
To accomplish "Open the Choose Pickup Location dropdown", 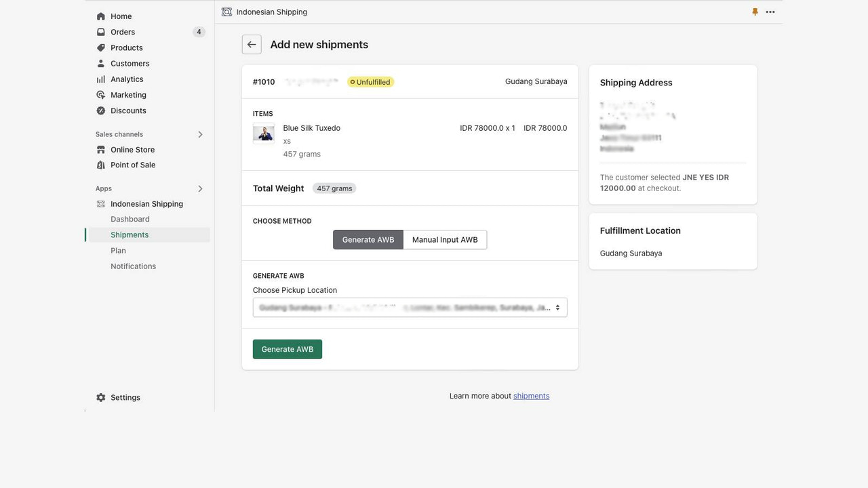I will pos(410,307).
